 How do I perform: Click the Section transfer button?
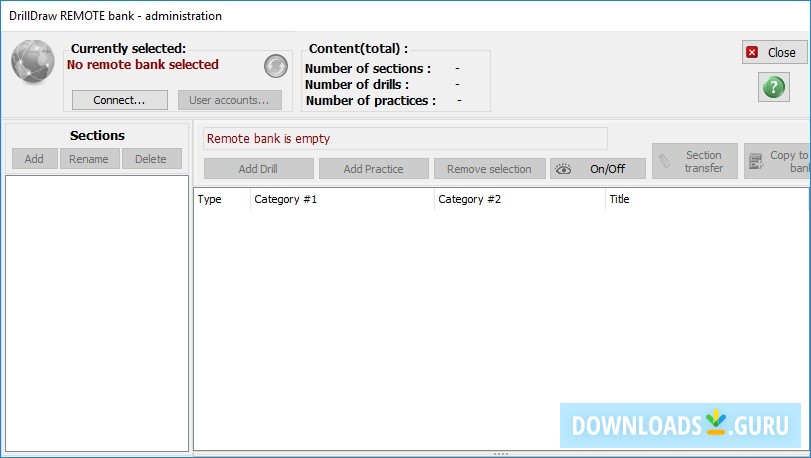pos(695,161)
